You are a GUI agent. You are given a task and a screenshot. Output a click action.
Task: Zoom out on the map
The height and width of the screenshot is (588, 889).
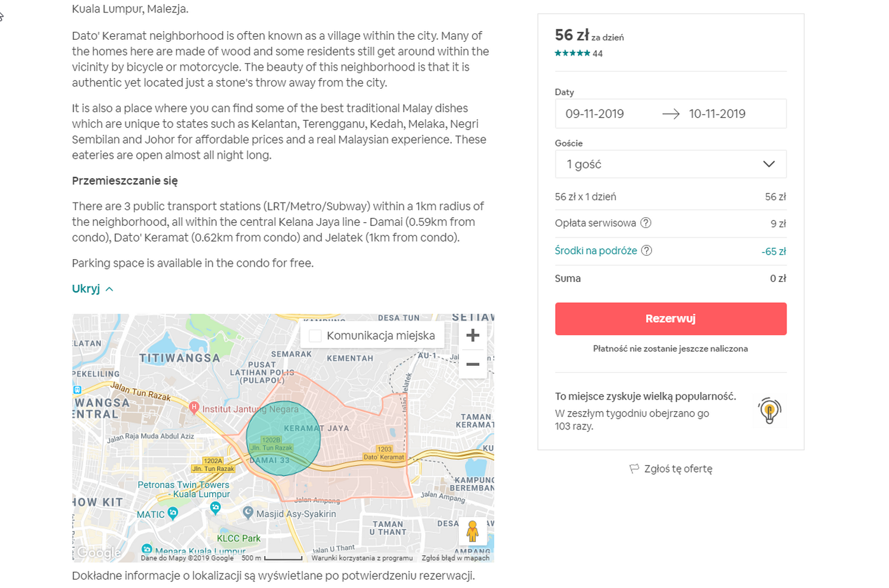pyautogui.click(x=473, y=364)
